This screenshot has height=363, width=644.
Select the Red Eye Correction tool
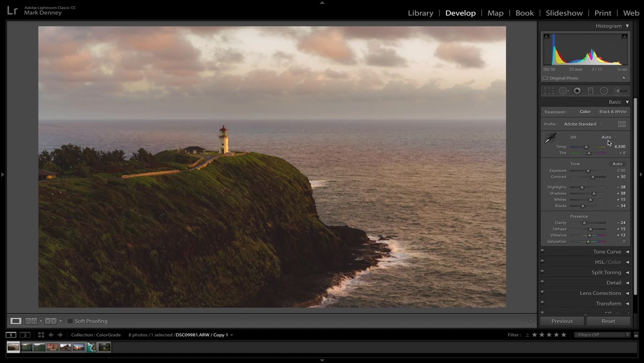[x=577, y=91]
